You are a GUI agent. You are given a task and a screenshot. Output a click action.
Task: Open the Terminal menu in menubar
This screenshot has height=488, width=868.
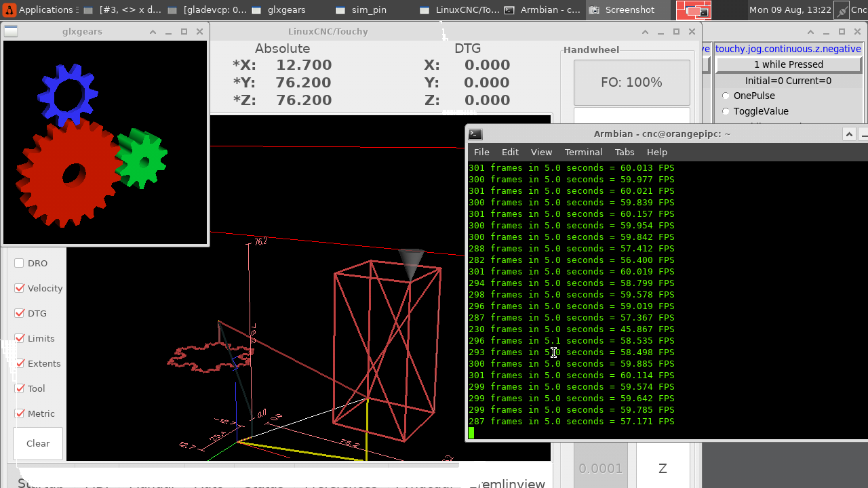click(583, 152)
